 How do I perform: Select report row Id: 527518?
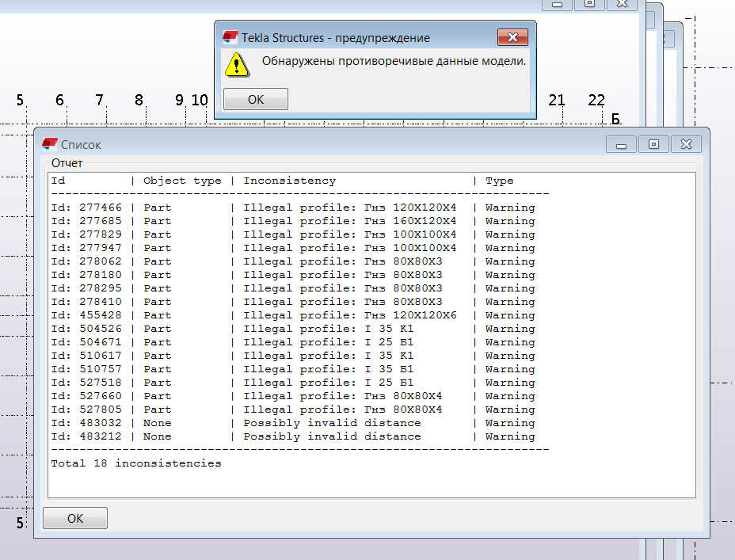click(293, 383)
